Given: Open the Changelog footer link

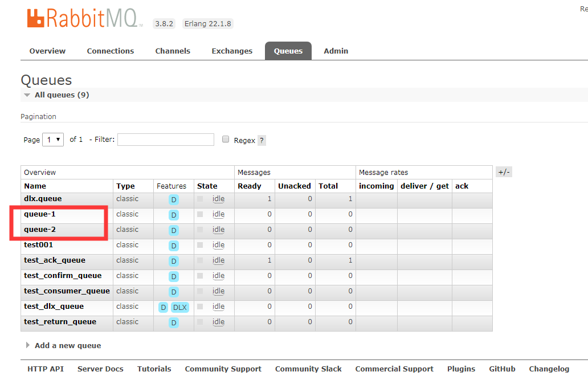Looking at the screenshot, I should (549, 369).
